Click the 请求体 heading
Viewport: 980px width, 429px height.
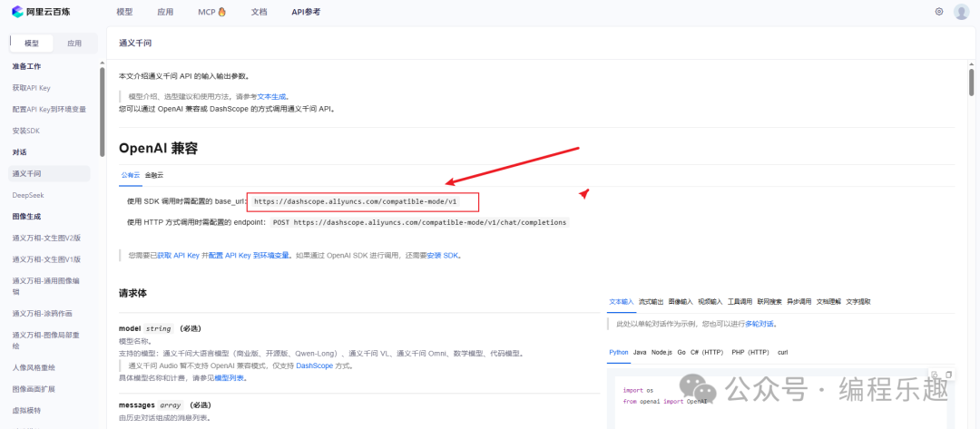pyautogui.click(x=132, y=293)
